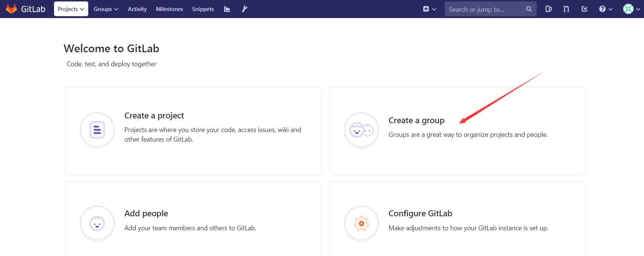Click the Create a project document icon

97,130
